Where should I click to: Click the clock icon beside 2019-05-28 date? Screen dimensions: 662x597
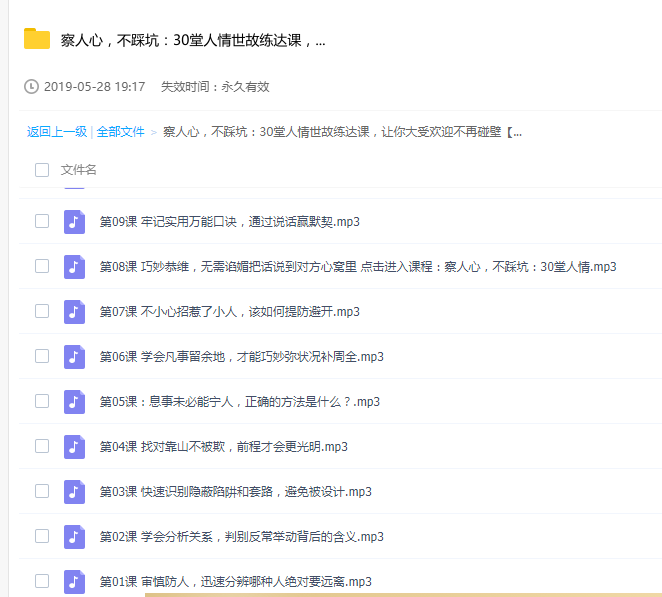tap(31, 87)
